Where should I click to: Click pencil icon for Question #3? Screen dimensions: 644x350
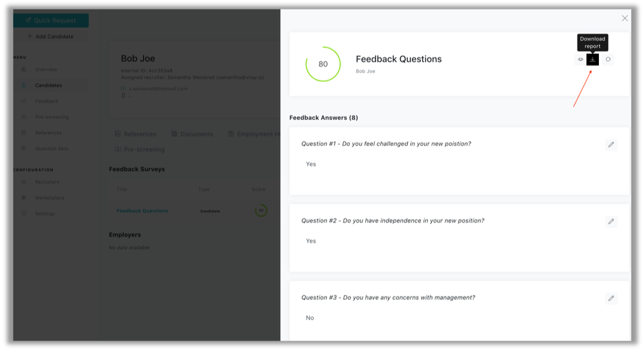611,298
